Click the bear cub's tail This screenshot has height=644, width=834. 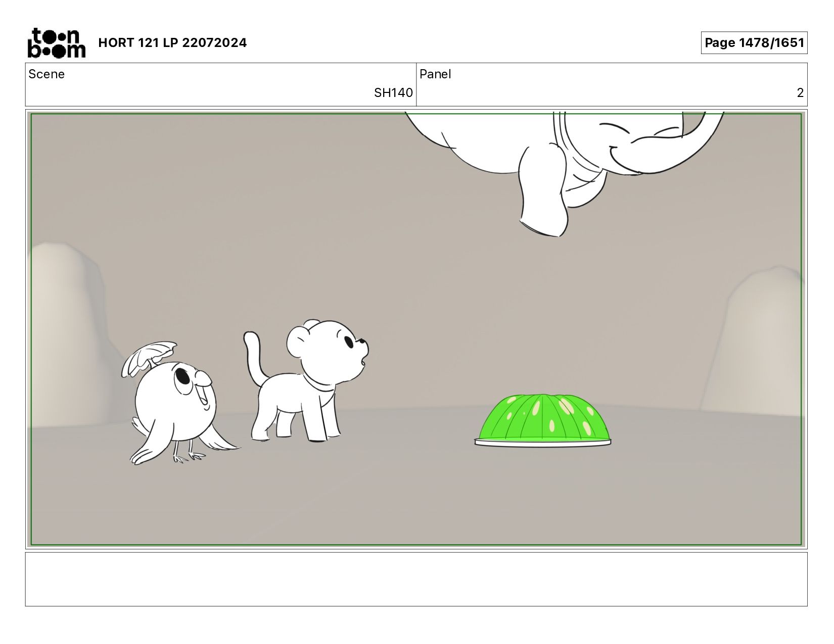pos(256,356)
